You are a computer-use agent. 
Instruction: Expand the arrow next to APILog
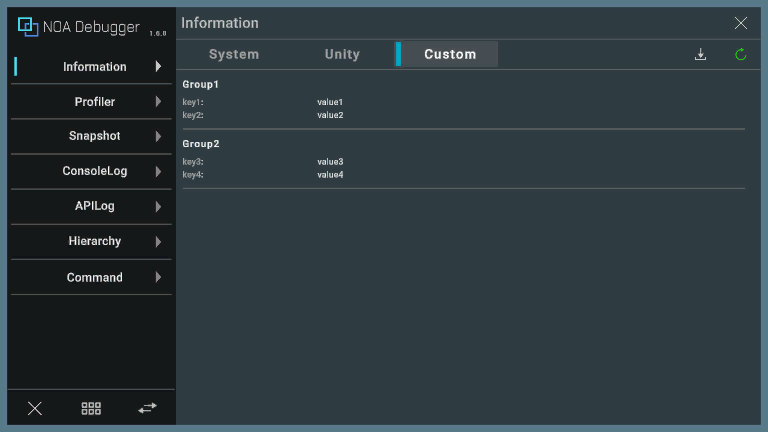click(158, 207)
